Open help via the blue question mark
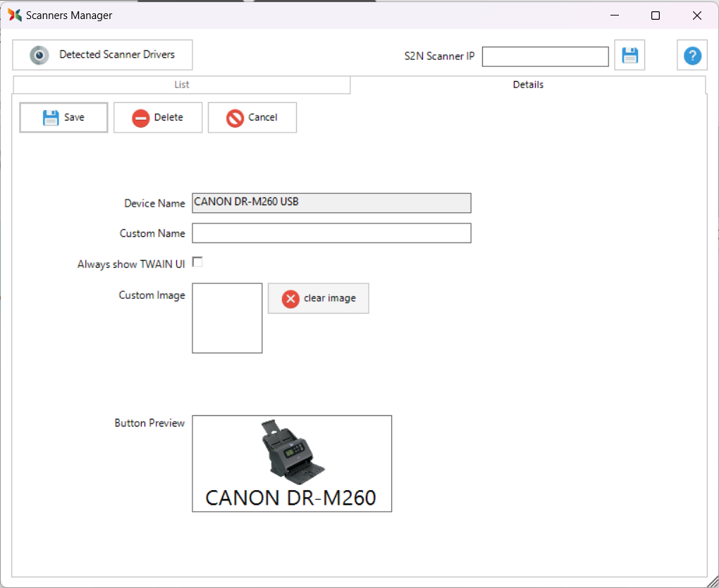The width and height of the screenshot is (719, 588). click(x=692, y=55)
